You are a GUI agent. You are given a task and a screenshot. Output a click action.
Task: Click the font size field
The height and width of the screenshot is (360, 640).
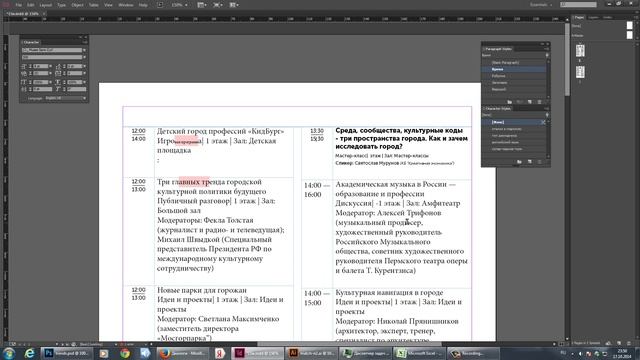point(40,66)
